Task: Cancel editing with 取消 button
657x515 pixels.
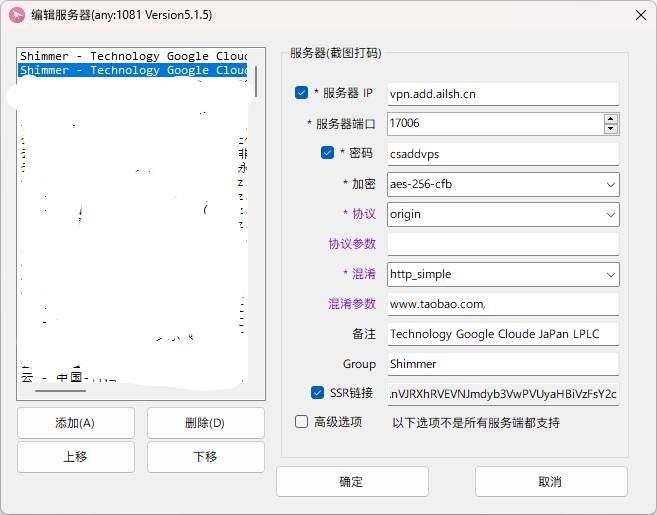Action: coord(550,481)
